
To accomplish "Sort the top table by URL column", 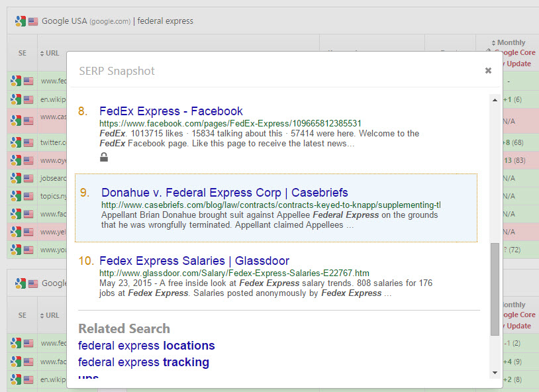I will point(50,53).
